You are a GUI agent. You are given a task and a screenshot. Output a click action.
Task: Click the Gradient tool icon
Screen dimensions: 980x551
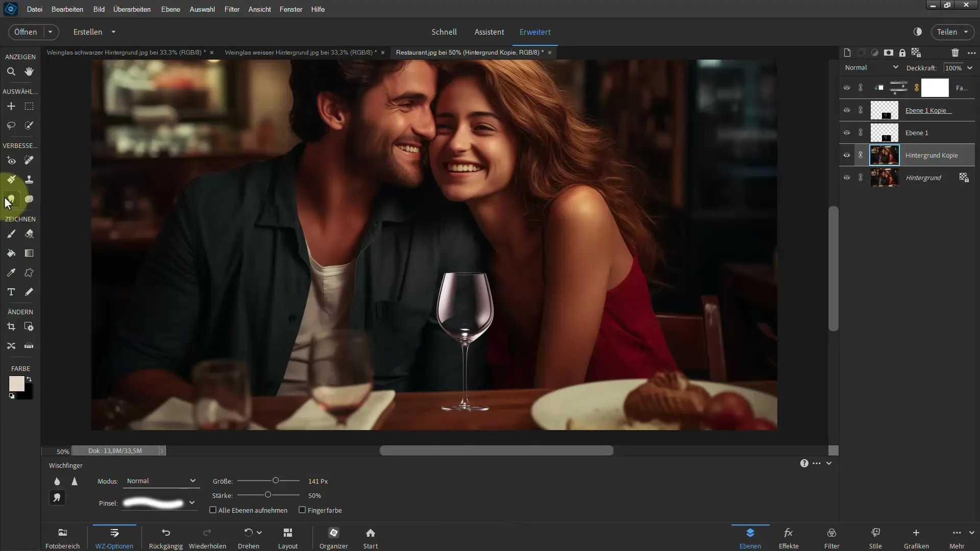(x=30, y=253)
